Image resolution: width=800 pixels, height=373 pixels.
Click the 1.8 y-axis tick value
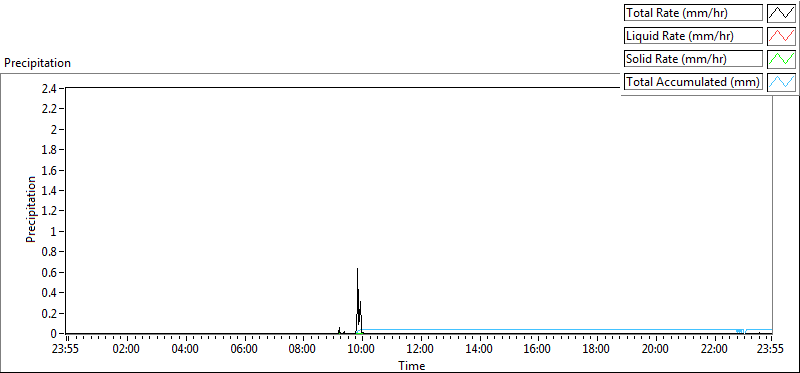[49, 150]
